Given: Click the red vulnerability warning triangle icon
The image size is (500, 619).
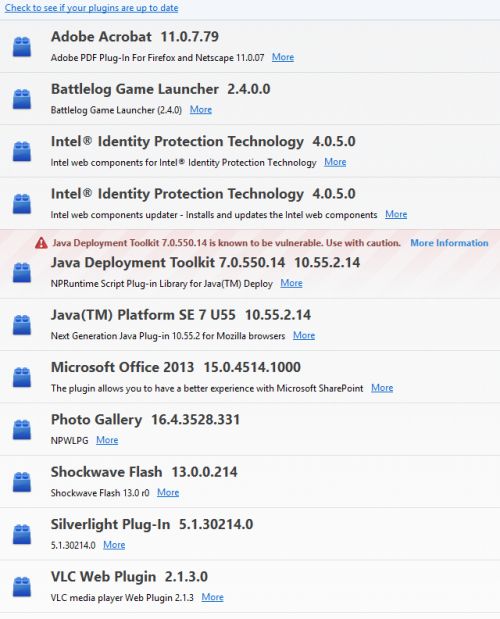Looking at the screenshot, I should [x=41, y=243].
